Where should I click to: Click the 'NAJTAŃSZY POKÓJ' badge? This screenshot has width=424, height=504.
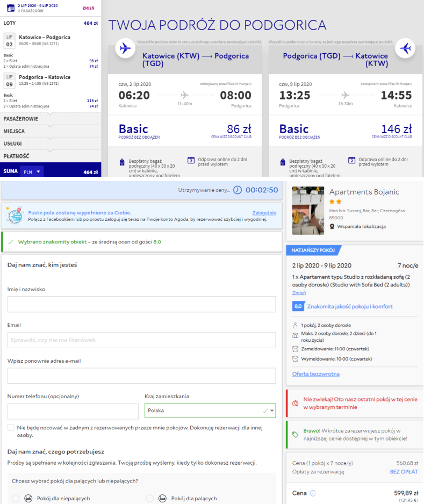point(313,250)
